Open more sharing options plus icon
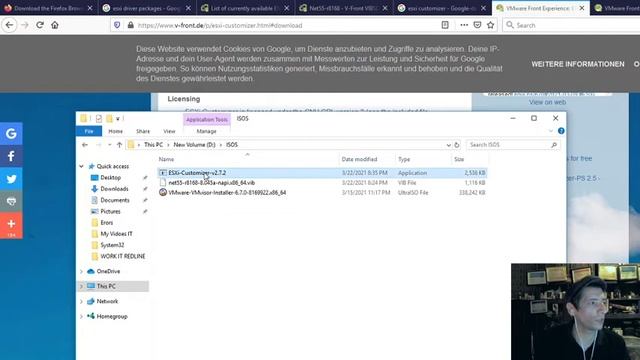This screenshot has width=640, height=360. coord(11,225)
